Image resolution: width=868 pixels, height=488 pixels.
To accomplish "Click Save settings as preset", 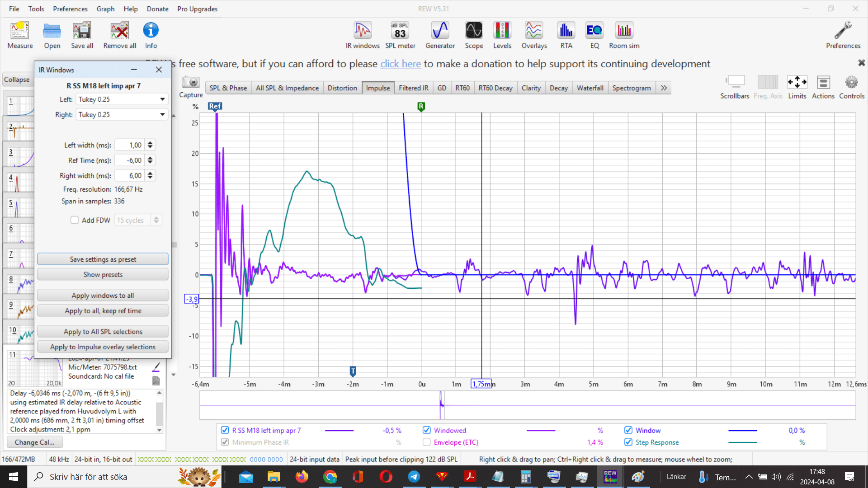I will coord(103,259).
